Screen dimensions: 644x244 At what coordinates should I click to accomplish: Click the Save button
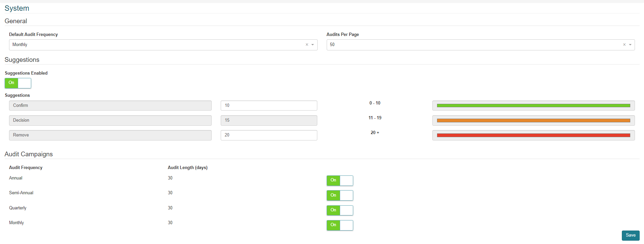click(x=630, y=235)
